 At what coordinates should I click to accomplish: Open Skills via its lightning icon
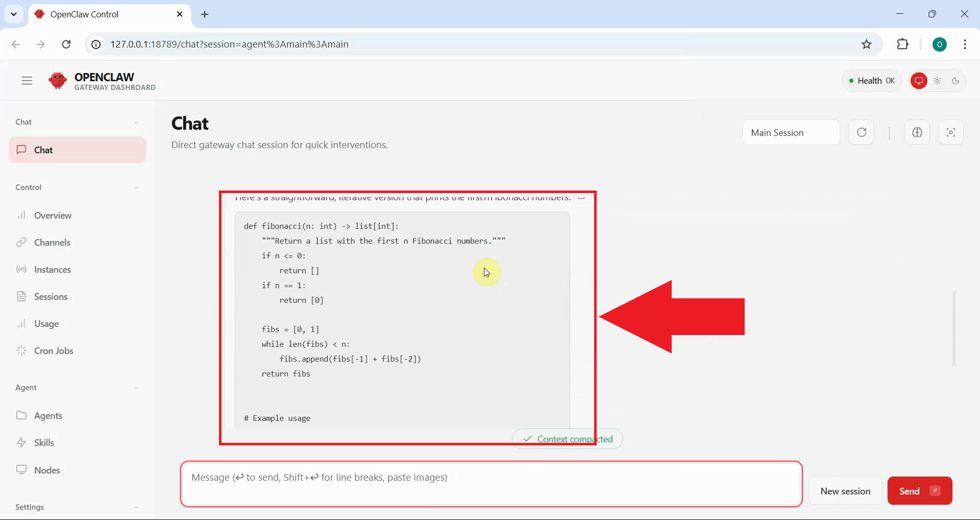[x=21, y=443]
